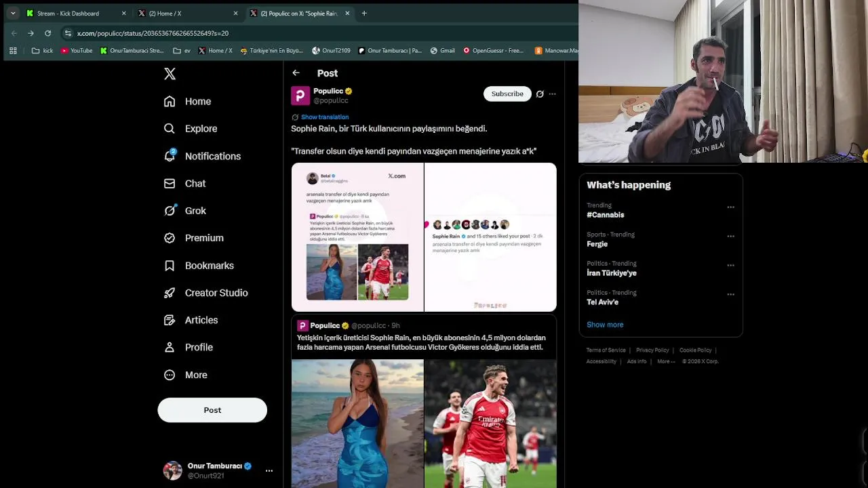Click the Grok icon
Viewport: 868px width, 488px height.
170,211
